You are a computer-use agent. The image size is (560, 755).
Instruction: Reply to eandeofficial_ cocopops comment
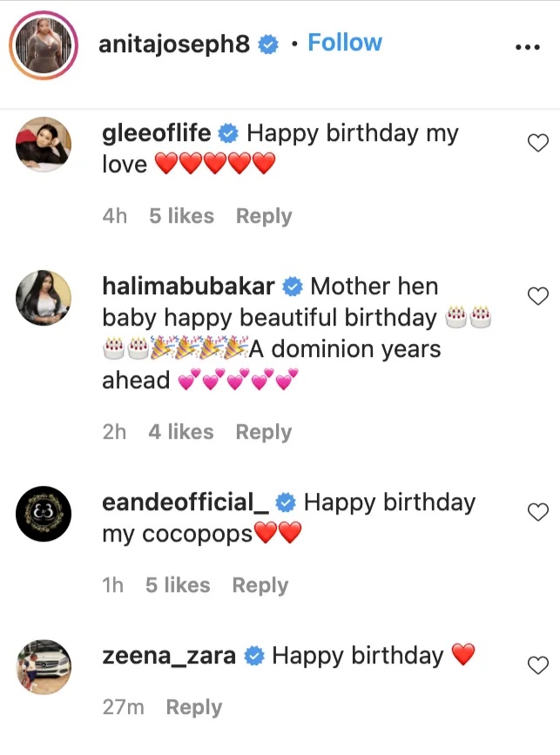[x=260, y=585]
